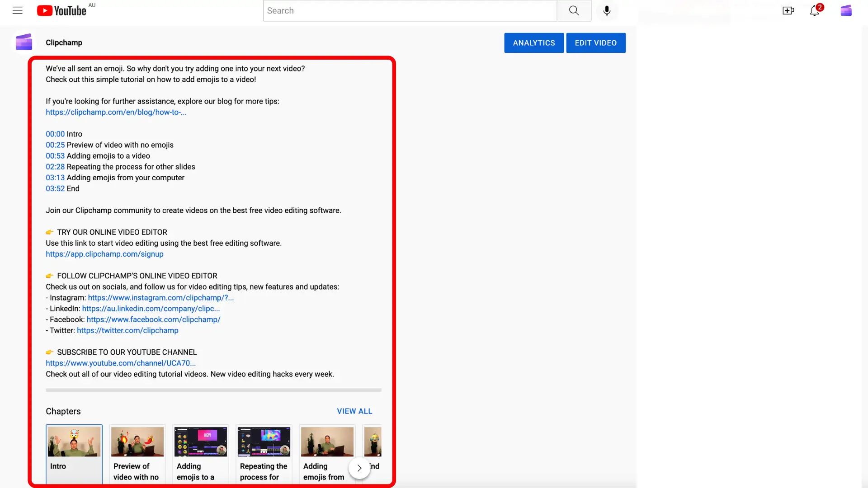Image resolution: width=868 pixels, height=488 pixels.
Task: Click the 00:25 preview timestamp link
Action: tap(55, 145)
